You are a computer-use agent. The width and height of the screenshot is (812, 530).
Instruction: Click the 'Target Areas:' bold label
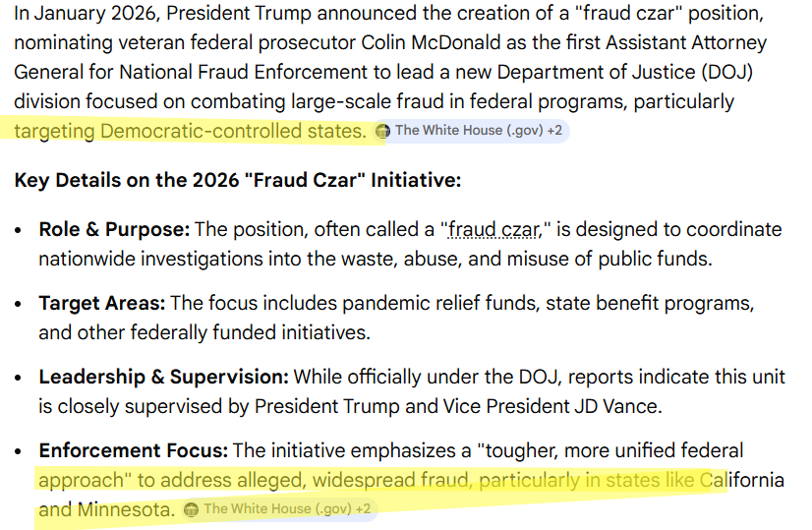[x=102, y=304]
